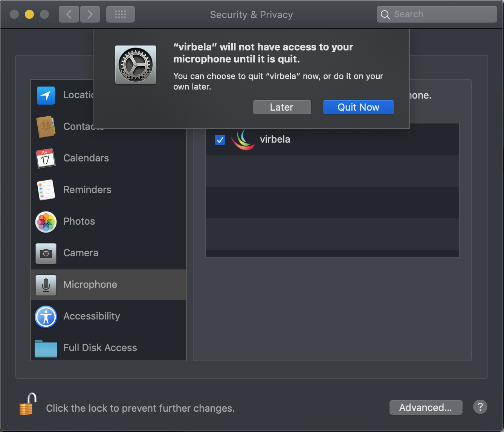
Task: Open the Advanced… settings
Action: [x=426, y=408]
